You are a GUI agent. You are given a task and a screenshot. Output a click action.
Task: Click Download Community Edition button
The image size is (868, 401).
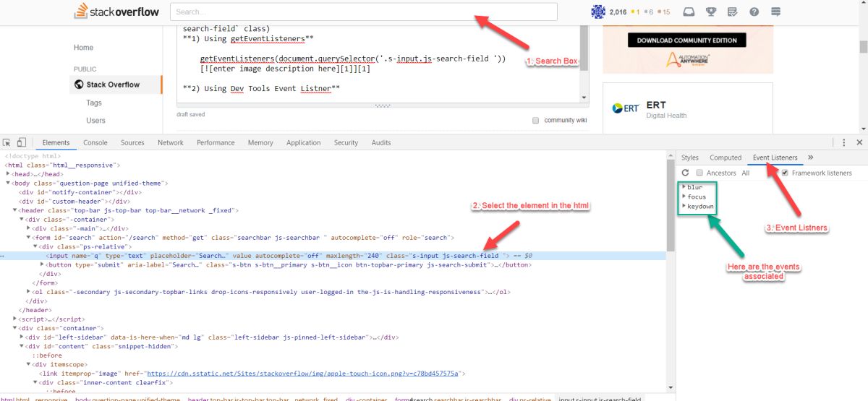tap(687, 40)
